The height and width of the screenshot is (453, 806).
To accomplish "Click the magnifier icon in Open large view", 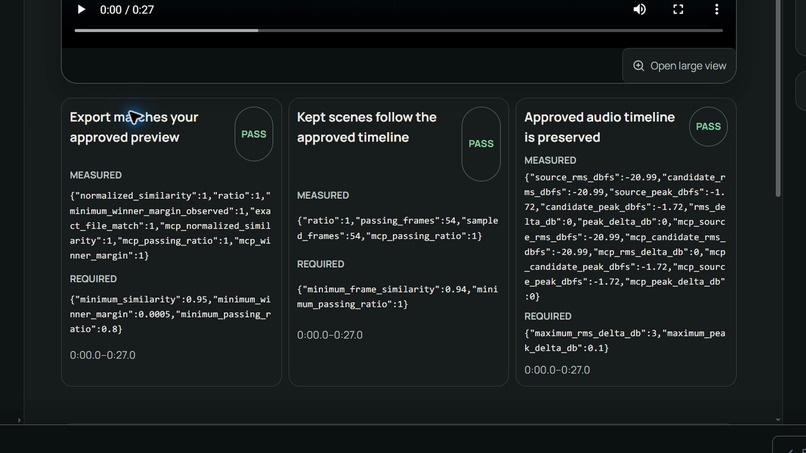I will (638, 66).
